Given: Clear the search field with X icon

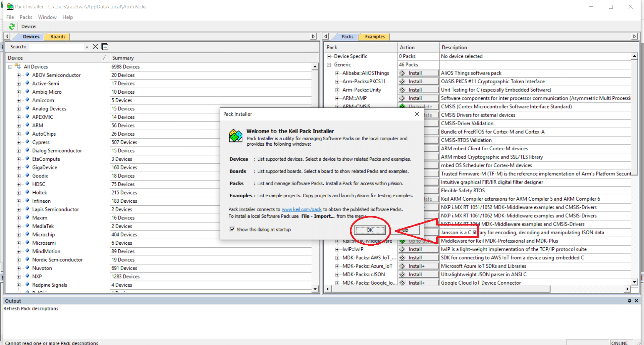Looking at the screenshot, I should (x=95, y=47).
